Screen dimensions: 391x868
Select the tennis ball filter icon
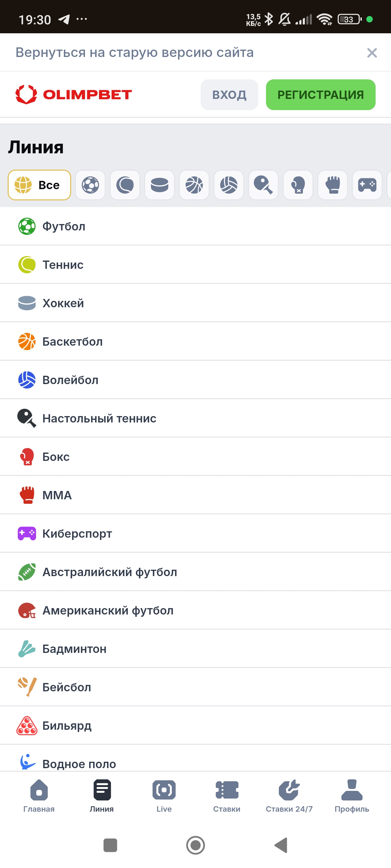pos(125,185)
